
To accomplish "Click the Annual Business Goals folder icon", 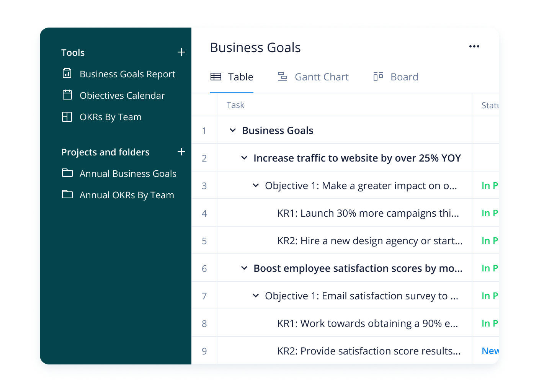I will point(67,173).
